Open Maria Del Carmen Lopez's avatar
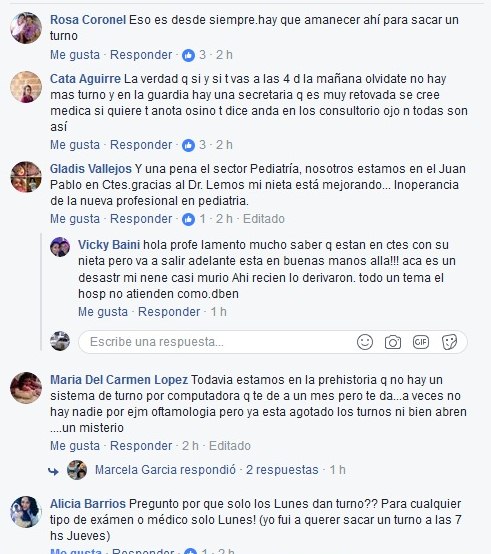The image size is (491, 554). 26,388
